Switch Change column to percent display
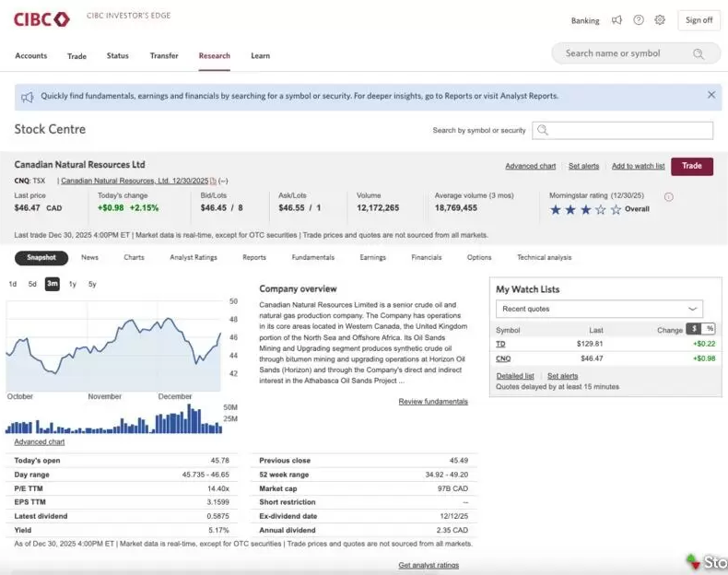This screenshot has height=575, width=728. click(x=709, y=329)
